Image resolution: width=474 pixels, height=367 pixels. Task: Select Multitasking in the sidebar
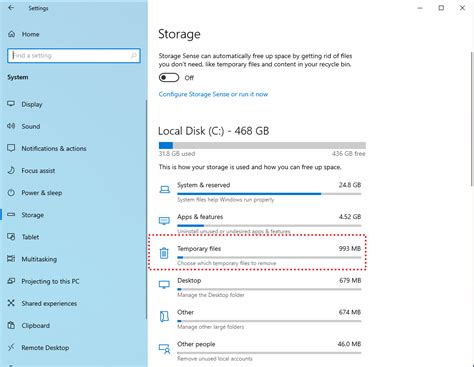[74, 259]
